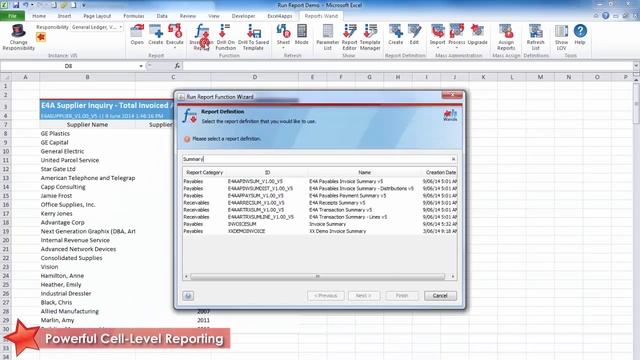Screen dimensions: 640x360
Task: Select the Invoice Summary report row
Action: pos(320,224)
